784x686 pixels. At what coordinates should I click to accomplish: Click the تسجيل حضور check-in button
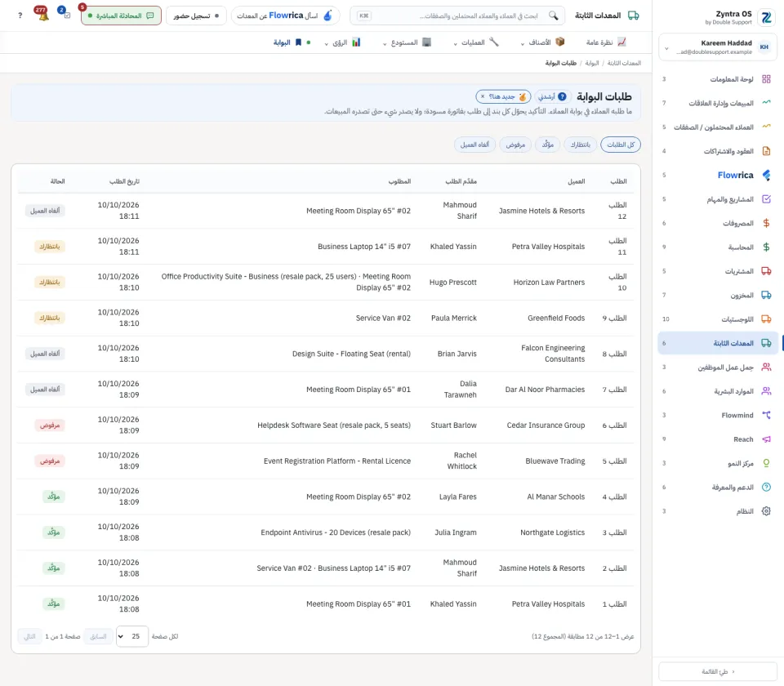point(196,16)
